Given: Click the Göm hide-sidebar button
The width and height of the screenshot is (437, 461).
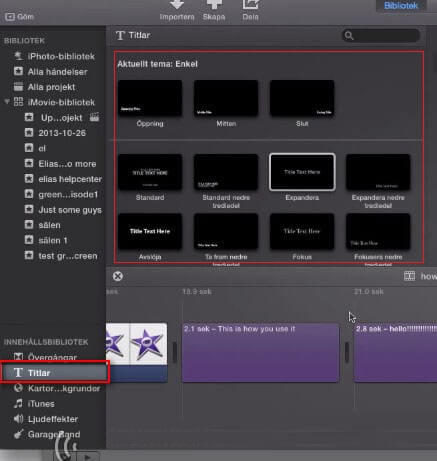Looking at the screenshot, I should point(19,16).
